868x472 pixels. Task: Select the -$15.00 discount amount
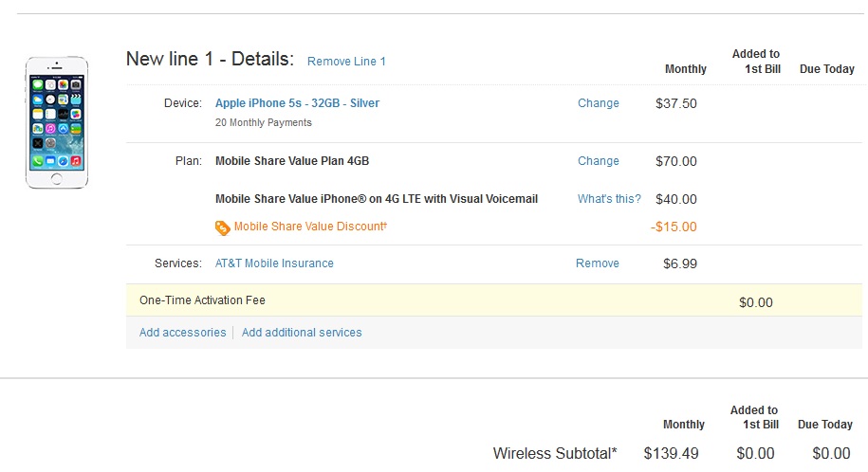pos(674,227)
